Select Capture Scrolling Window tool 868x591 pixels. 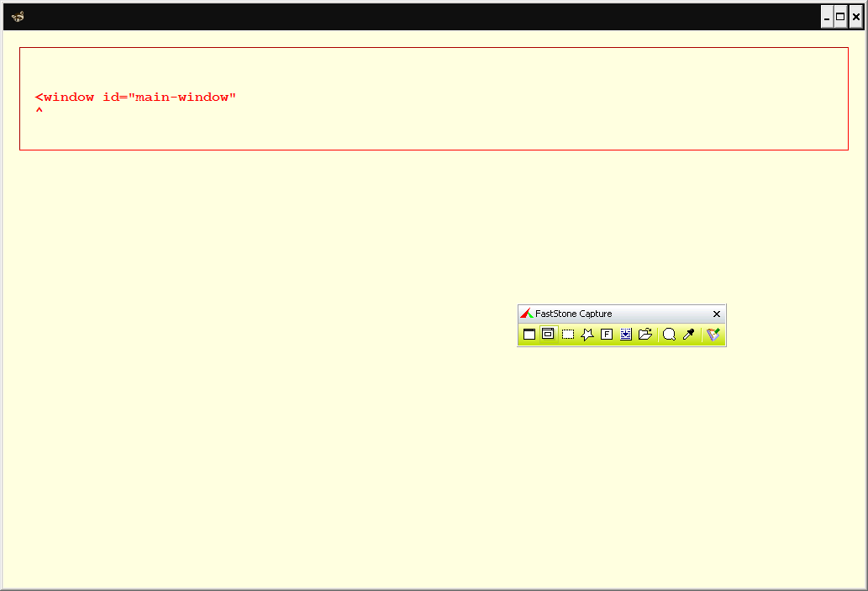[625, 334]
